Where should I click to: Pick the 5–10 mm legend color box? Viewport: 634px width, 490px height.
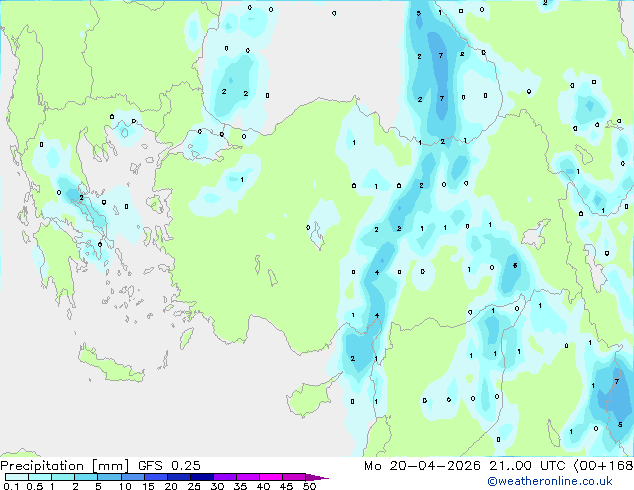[109, 477]
